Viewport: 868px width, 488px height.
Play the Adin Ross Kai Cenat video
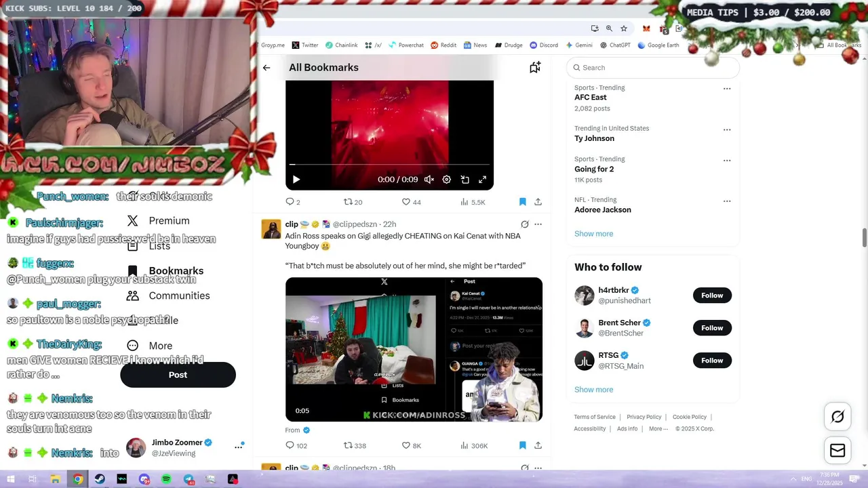pos(414,350)
